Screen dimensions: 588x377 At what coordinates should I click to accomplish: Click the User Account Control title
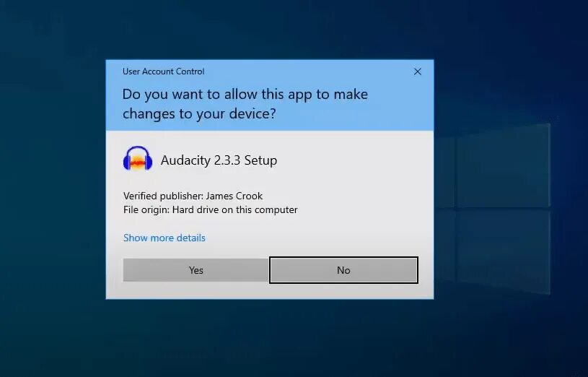coord(164,71)
